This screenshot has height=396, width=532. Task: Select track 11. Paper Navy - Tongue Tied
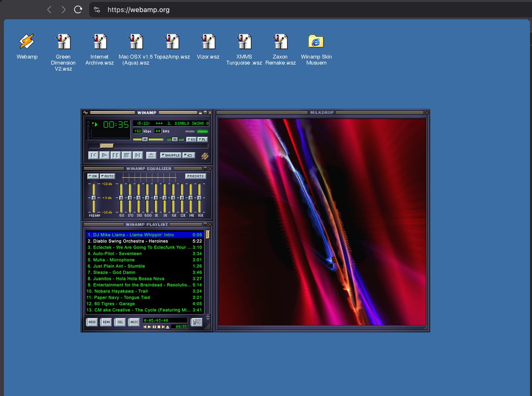145,297
